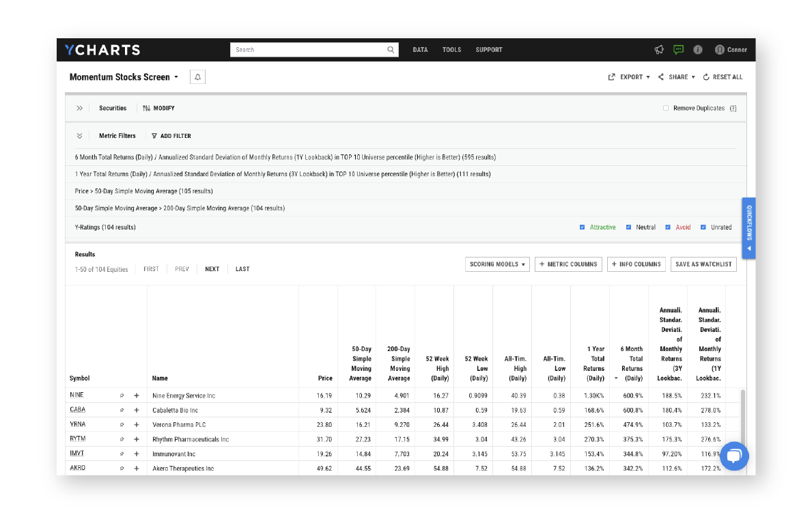812x513 pixels.
Task: Click the Name column header
Action: click(160, 378)
